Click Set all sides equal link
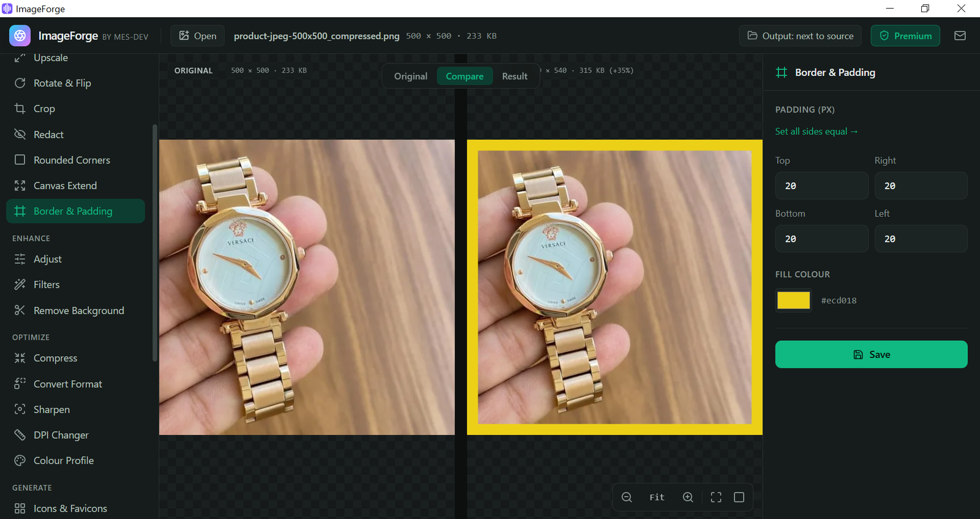Viewport: 980px width, 519px height. click(x=816, y=132)
